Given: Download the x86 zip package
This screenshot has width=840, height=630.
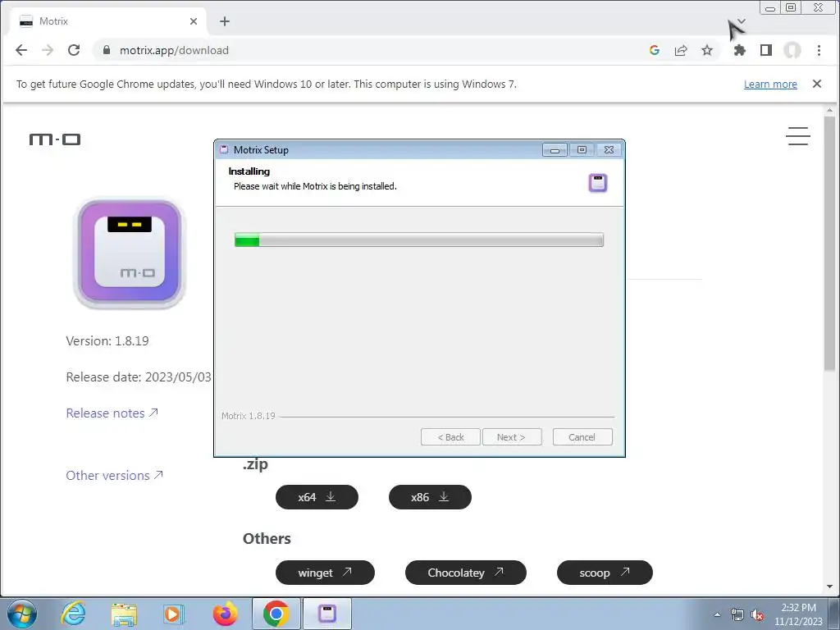Looking at the screenshot, I should point(430,497).
